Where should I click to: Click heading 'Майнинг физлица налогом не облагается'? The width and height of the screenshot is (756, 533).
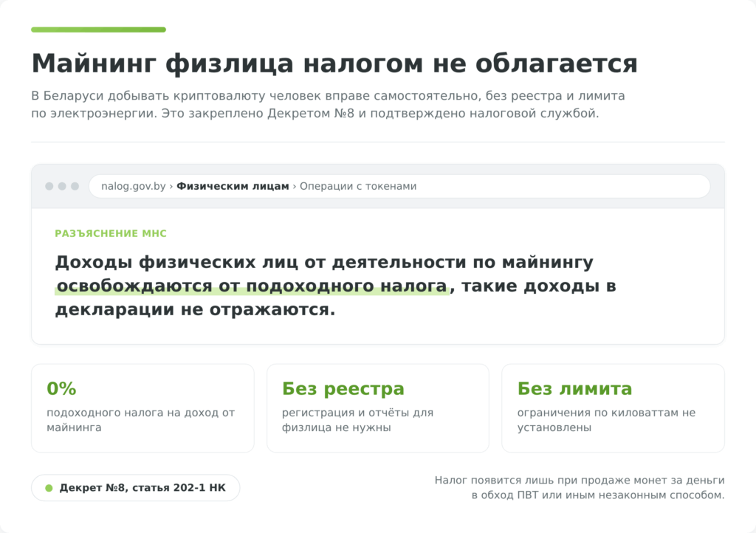(x=334, y=63)
